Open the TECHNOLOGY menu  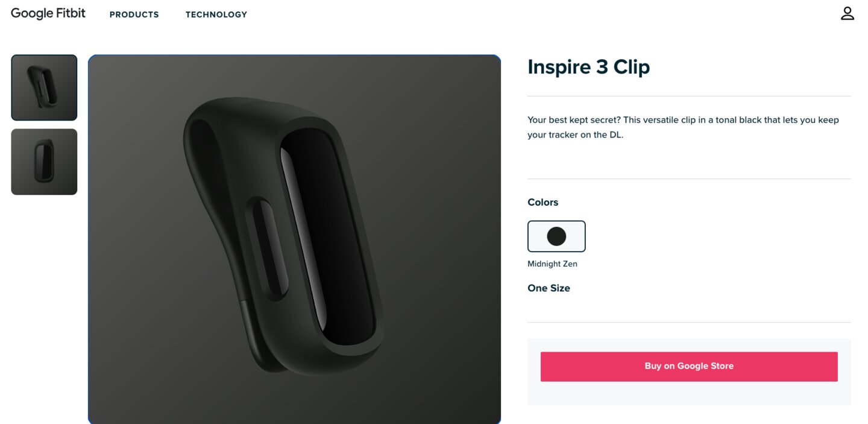(216, 14)
